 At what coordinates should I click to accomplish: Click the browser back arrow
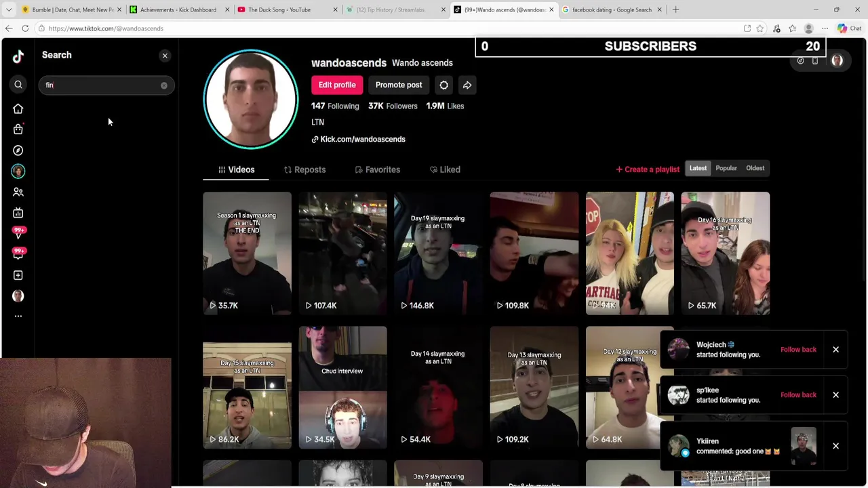9,28
